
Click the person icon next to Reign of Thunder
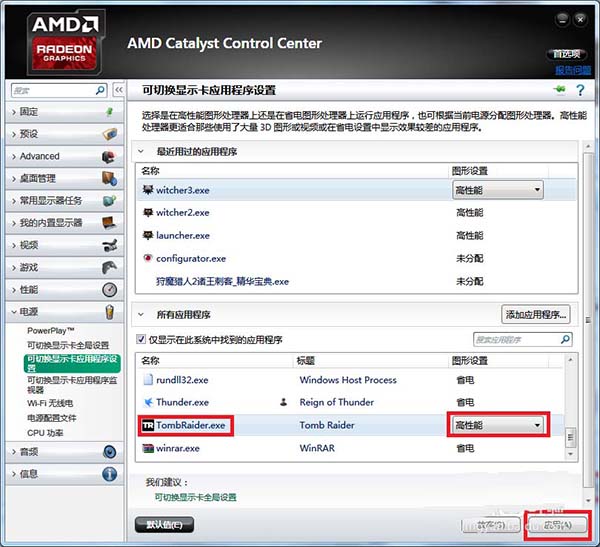click(x=284, y=402)
